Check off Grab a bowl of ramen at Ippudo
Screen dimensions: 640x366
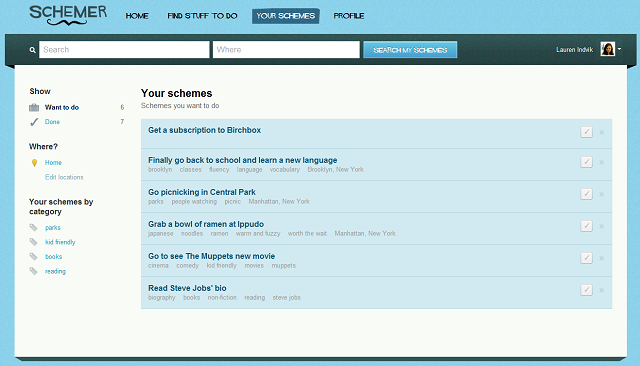coord(587,226)
